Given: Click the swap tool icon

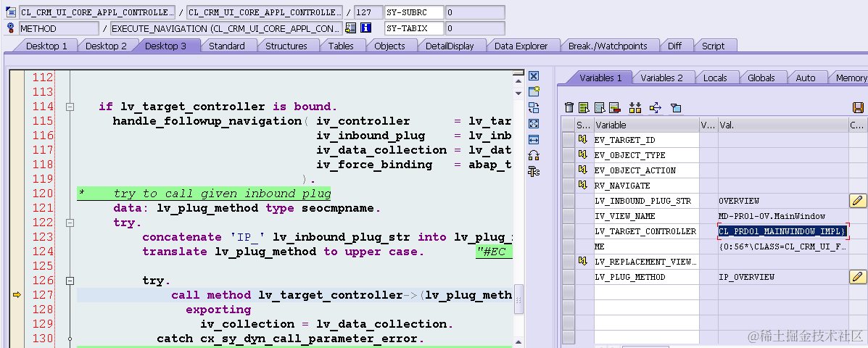Looking at the screenshot, I should 534,108.
